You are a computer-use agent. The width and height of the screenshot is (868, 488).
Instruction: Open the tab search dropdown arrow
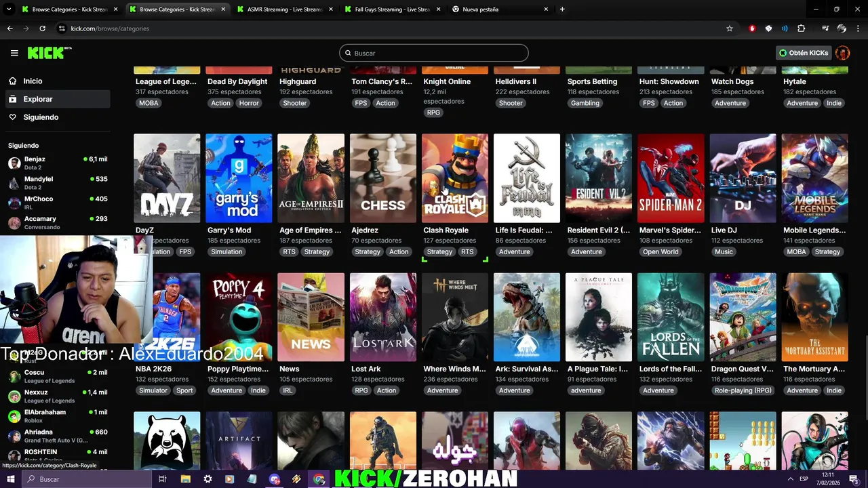[9, 9]
